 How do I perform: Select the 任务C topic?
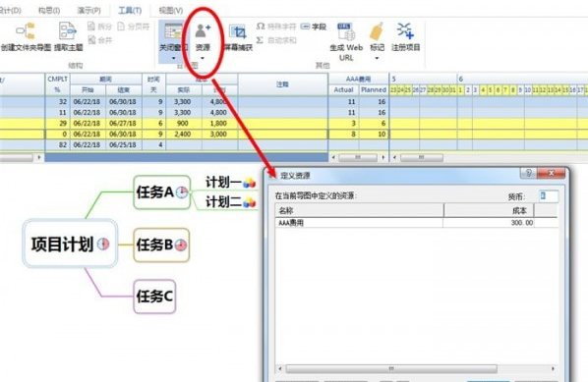(x=154, y=297)
